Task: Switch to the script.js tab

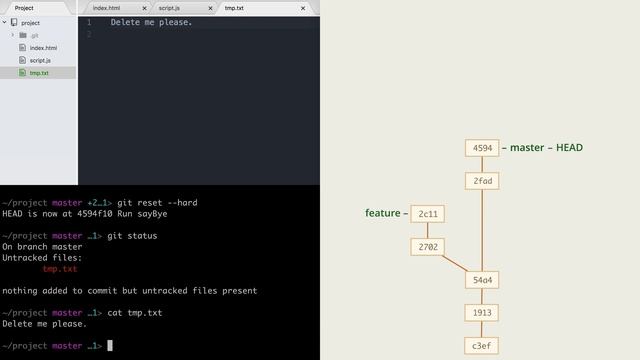Action: [x=169, y=8]
